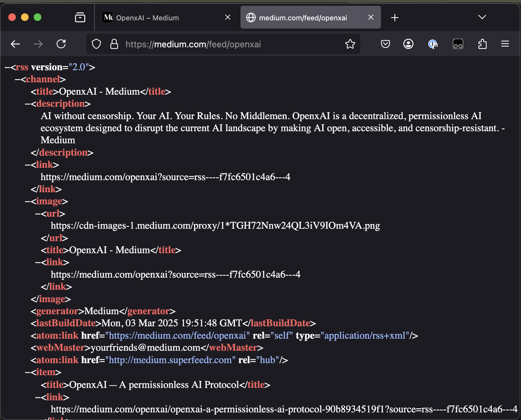Click the description text starting AI without censorship
The image size is (521, 420).
point(272,128)
